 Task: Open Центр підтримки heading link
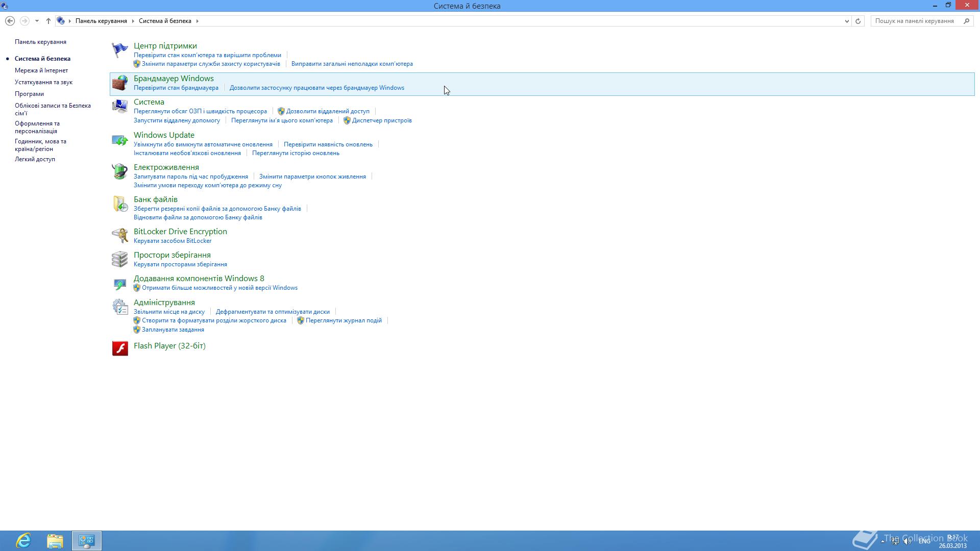[x=165, y=46]
